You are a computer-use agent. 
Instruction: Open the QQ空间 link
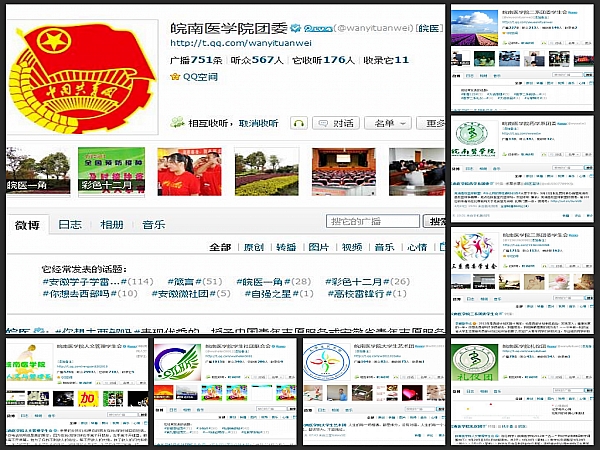(x=200, y=77)
